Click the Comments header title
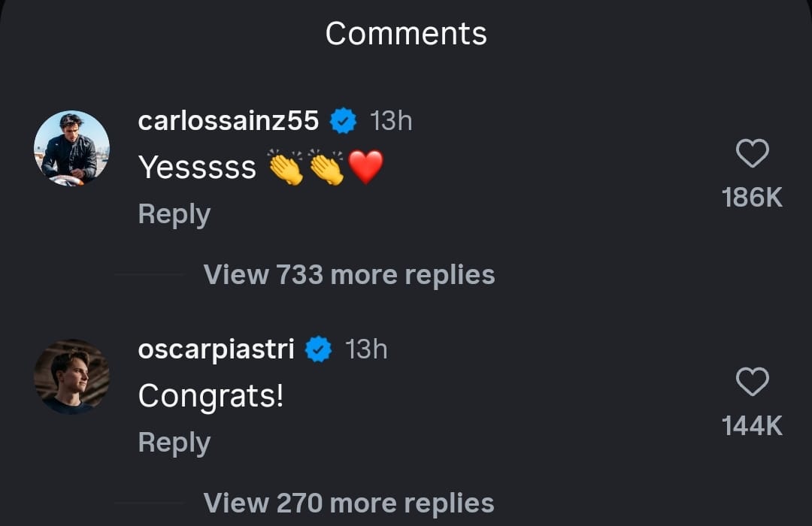 point(406,34)
